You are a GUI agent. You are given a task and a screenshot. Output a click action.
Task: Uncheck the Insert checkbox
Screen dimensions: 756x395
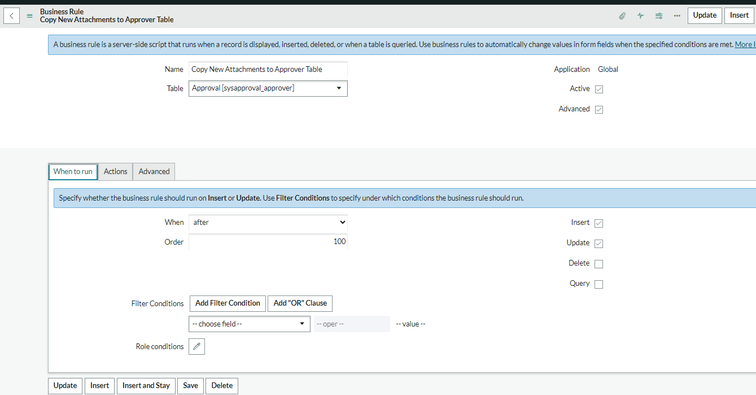[x=599, y=223]
